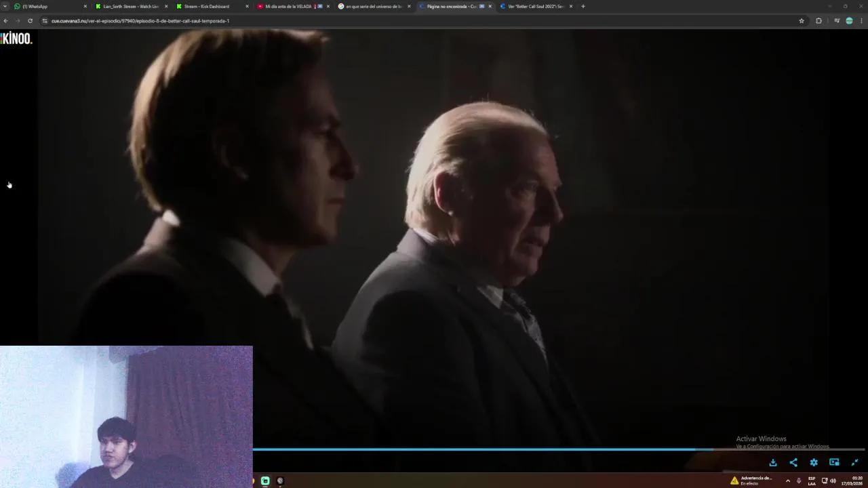Open the 'en que serie del universo' Google tab
The width and height of the screenshot is (868, 488).
374,6
